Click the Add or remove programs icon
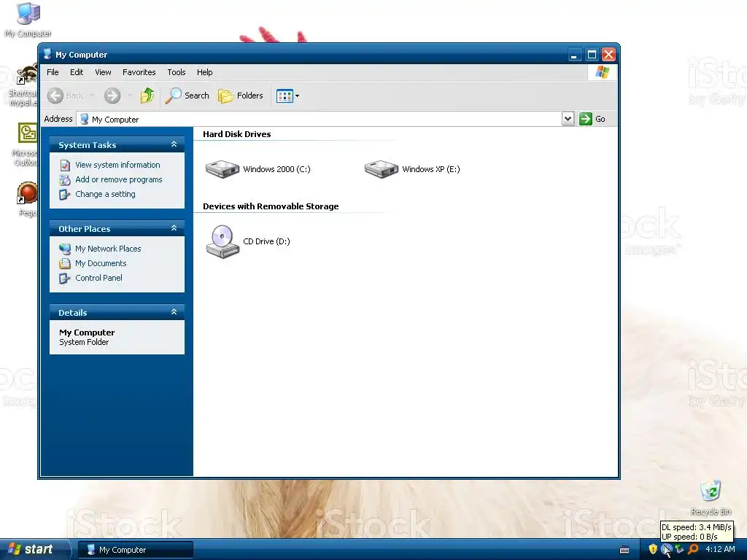 (x=65, y=180)
